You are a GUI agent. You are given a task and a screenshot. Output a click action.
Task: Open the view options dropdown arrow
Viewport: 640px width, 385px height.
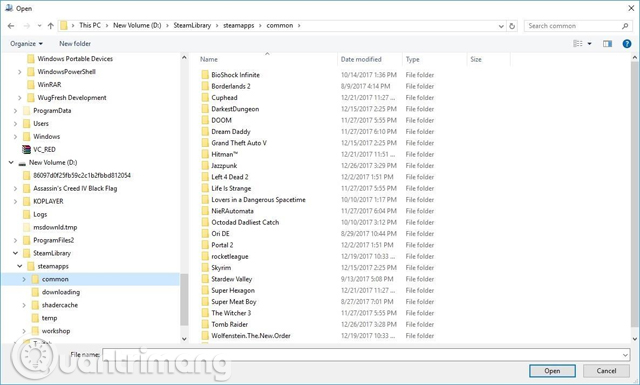(x=589, y=44)
